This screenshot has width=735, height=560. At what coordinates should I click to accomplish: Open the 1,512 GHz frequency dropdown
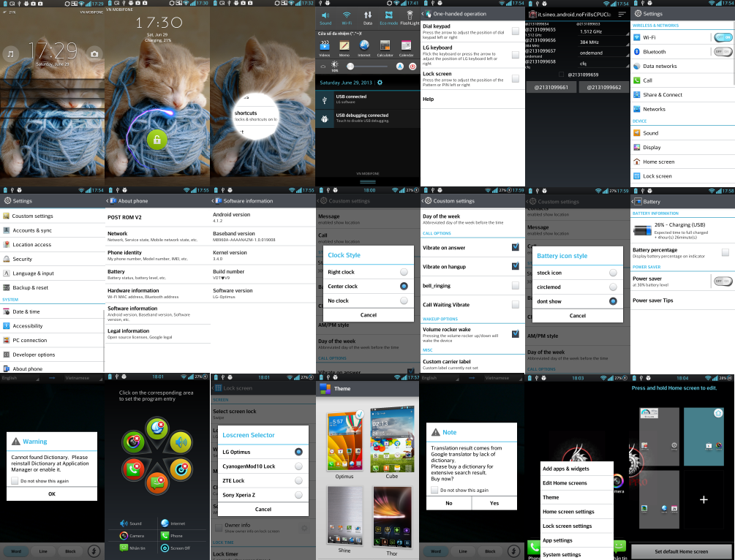pyautogui.click(x=604, y=32)
